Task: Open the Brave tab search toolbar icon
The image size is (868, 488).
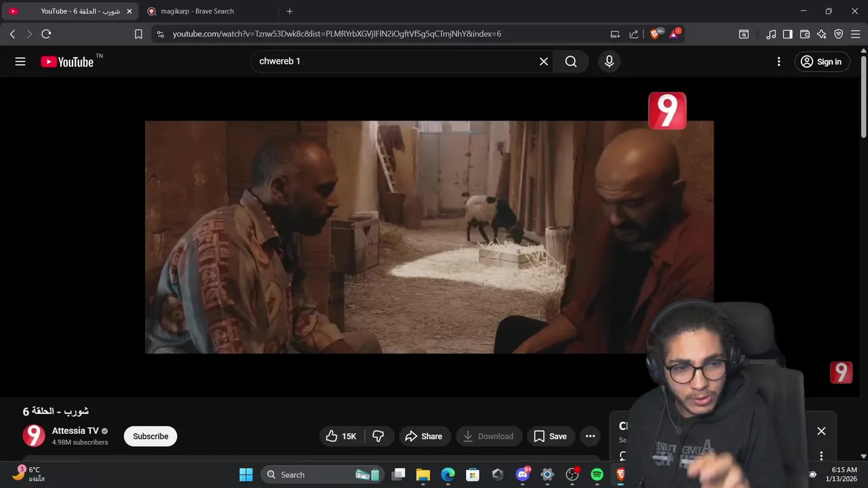Action: click(744, 34)
